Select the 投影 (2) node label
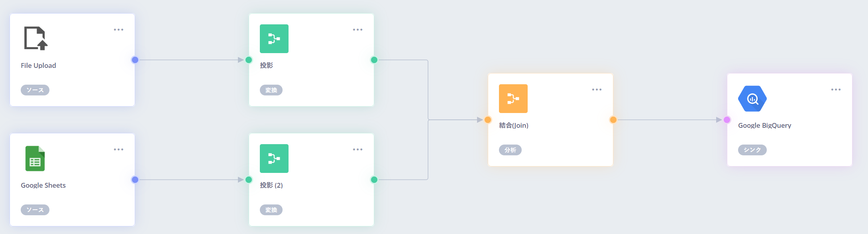The width and height of the screenshot is (868, 234). tap(271, 185)
